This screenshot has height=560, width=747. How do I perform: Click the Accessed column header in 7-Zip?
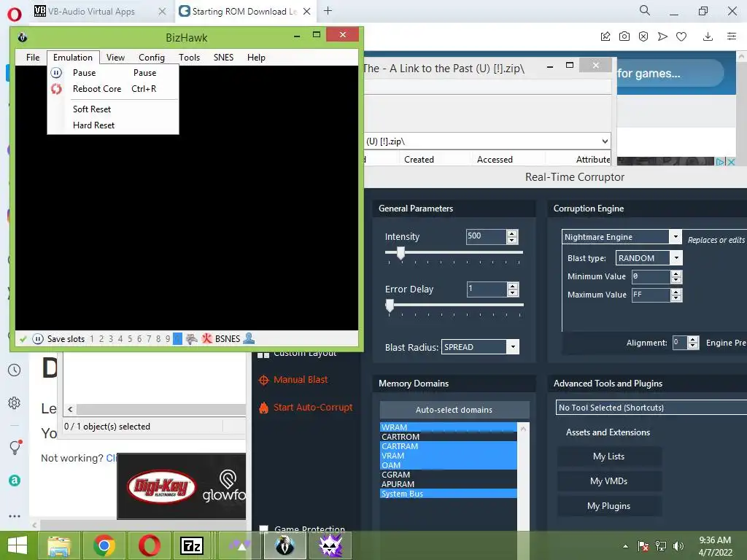[495, 160]
